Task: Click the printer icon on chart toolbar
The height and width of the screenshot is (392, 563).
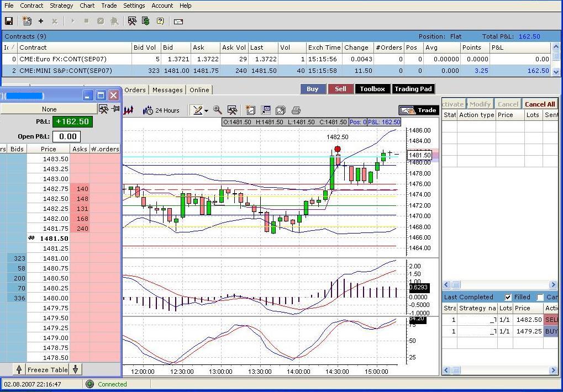Action: [x=296, y=110]
